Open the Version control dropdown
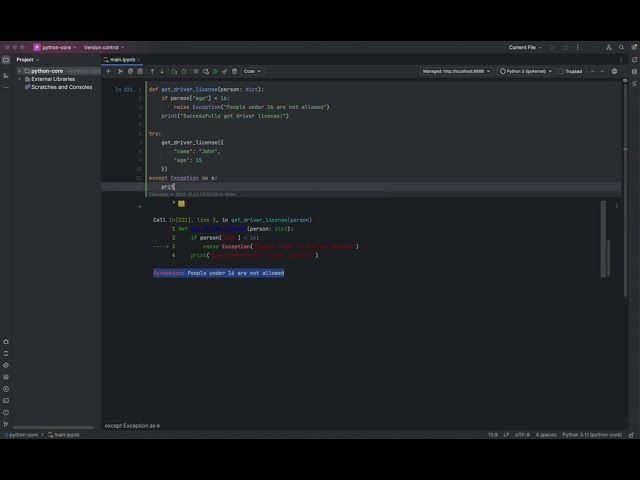 click(x=104, y=47)
